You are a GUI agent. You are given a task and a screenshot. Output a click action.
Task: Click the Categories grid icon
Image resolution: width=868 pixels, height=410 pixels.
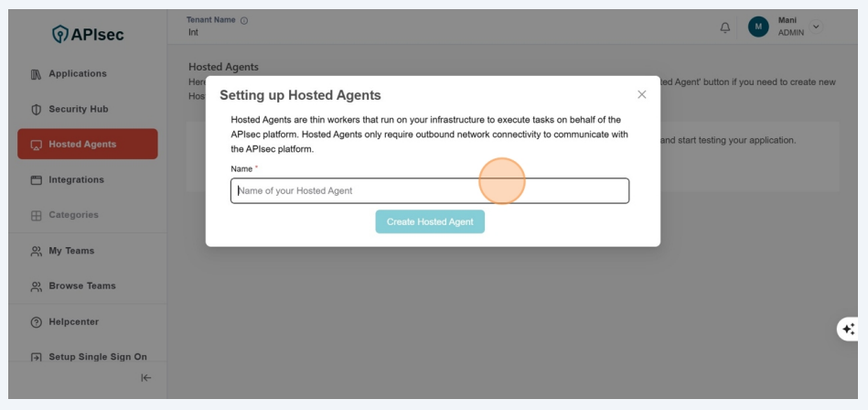coord(37,216)
